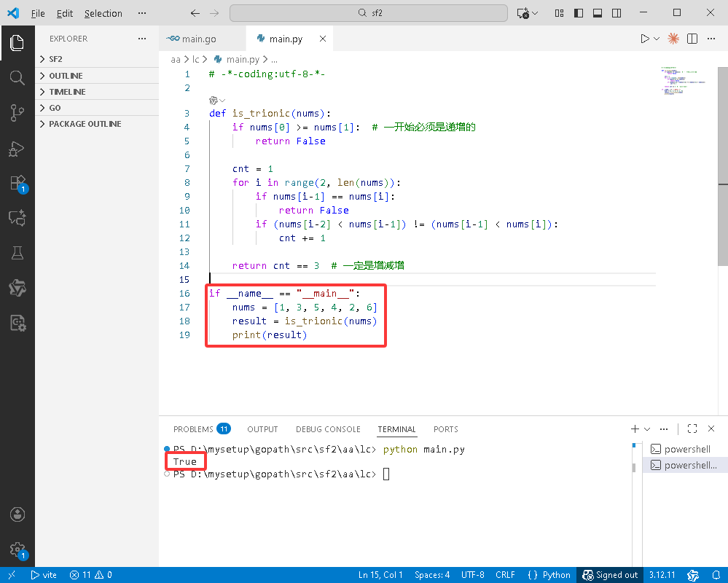The height and width of the screenshot is (583, 728).
Task: Switch to the OUTPUT panel tab
Action: coord(262,429)
